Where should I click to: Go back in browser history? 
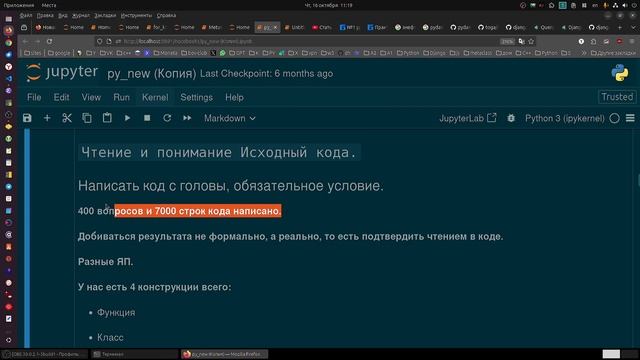point(25,41)
